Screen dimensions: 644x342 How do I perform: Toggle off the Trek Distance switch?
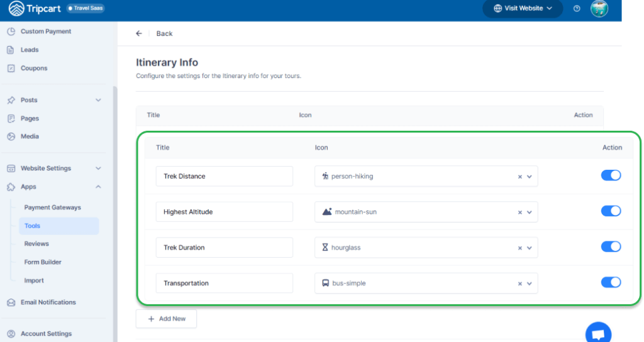coord(611,175)
